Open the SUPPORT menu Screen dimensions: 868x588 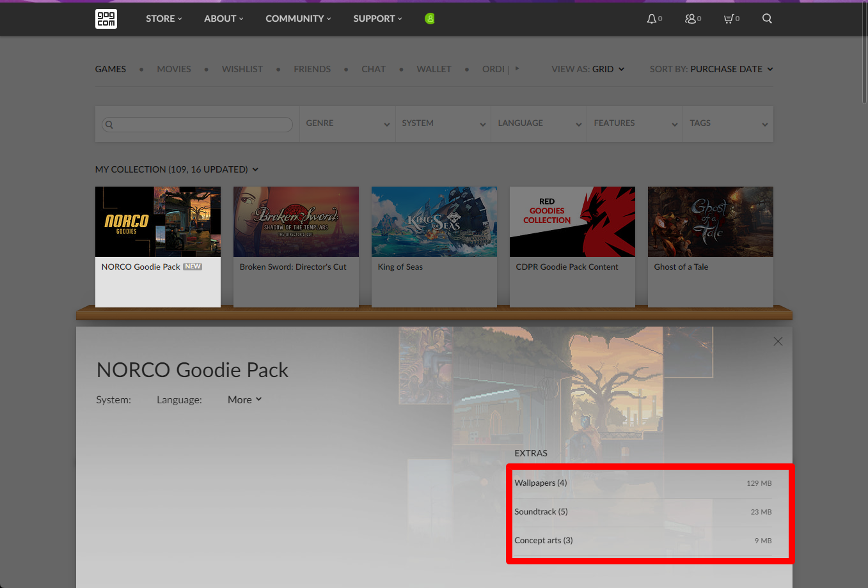(378, 19)
